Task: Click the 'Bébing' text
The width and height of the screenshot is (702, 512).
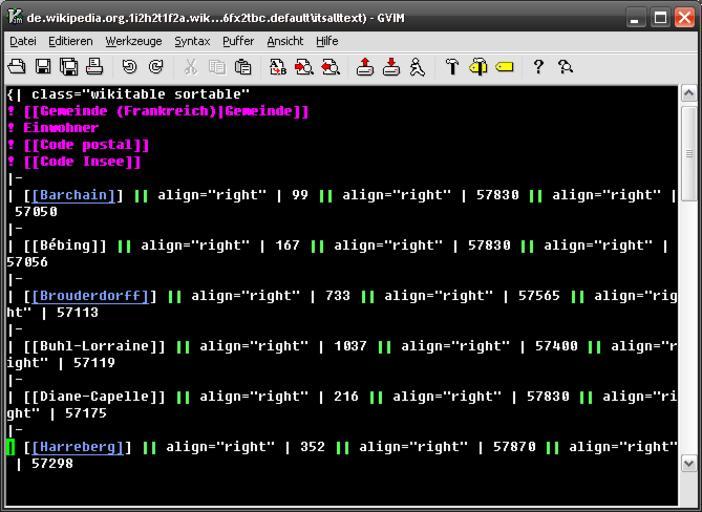Action: tap(65, 245)
